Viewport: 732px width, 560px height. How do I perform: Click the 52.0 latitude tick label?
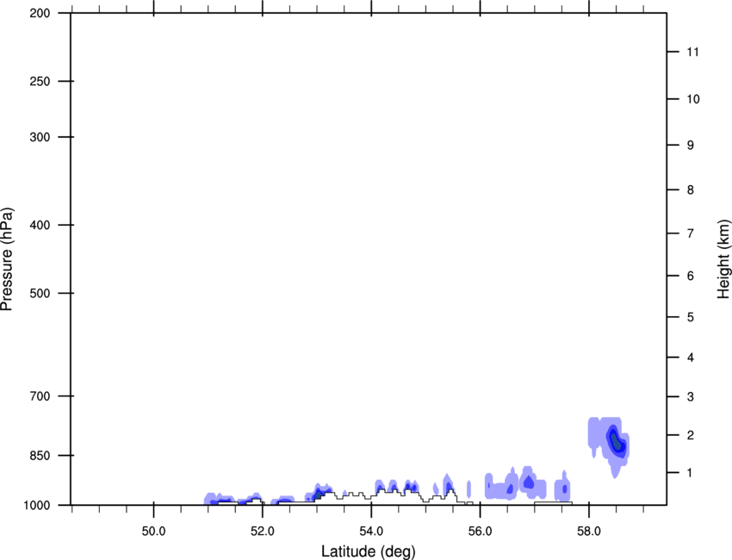[x=263, y=532]
